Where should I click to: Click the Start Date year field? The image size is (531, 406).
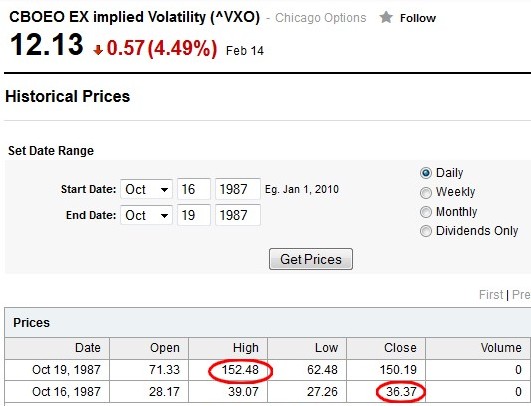[x=238, y=189]
